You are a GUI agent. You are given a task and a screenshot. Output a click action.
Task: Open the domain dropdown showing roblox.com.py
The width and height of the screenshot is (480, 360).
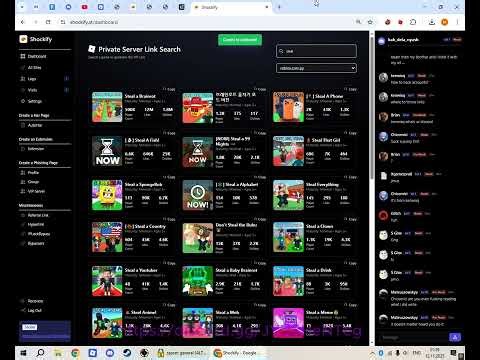pyautogui.click(x=316, y=68)
